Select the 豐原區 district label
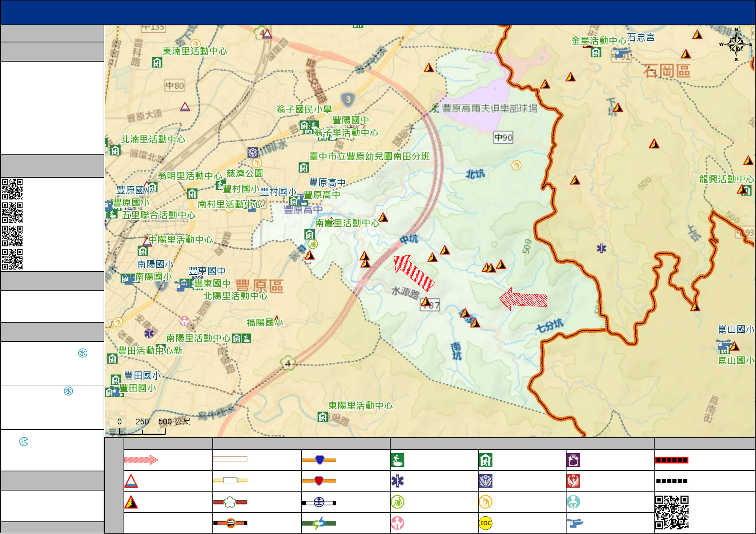Viewport: 756px width, 534px height. click(259, 286)
